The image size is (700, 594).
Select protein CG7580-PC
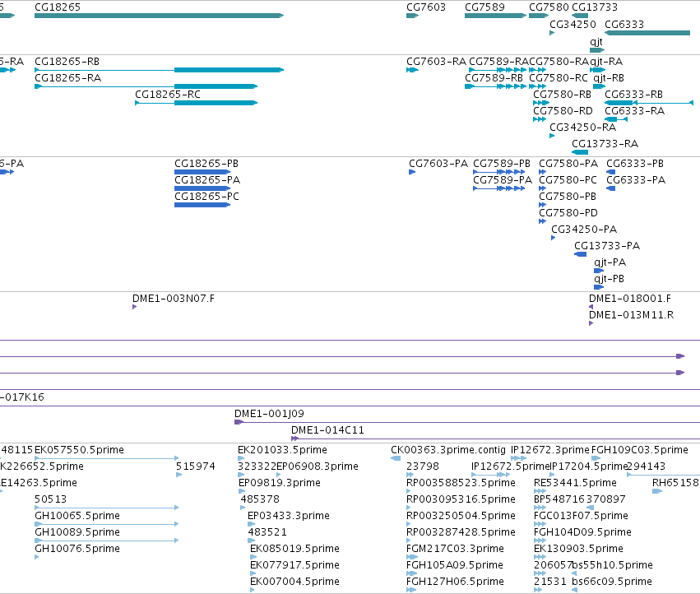568,180
